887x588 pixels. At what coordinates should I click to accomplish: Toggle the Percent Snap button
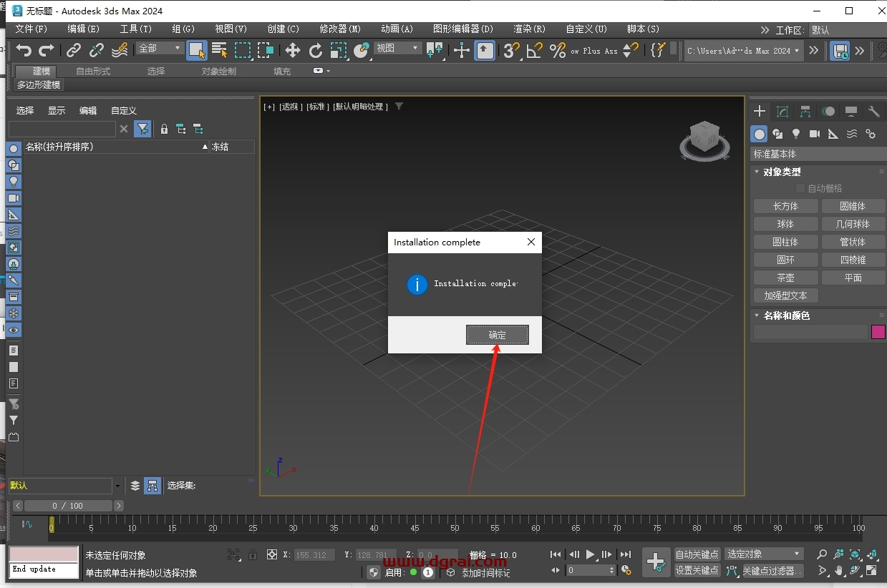coord(558,50)
